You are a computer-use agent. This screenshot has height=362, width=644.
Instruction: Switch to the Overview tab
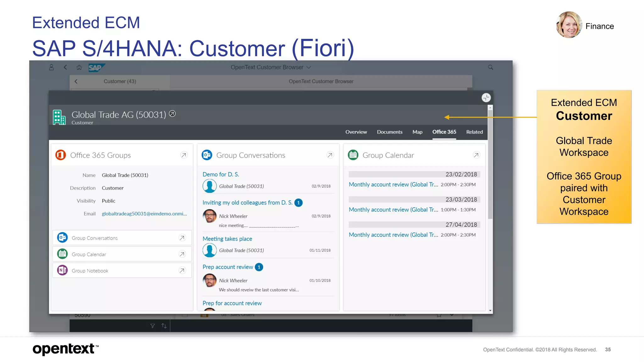[356, 132]
